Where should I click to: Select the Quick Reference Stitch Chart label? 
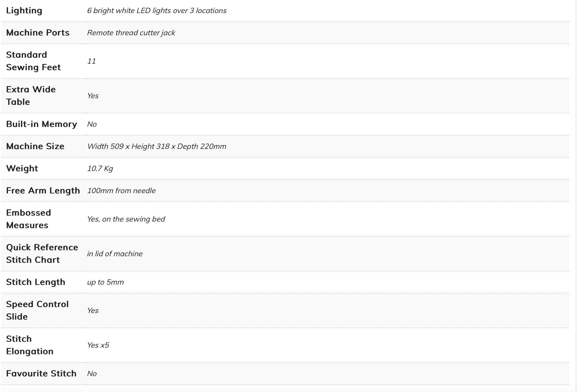[x=42, y=254]
